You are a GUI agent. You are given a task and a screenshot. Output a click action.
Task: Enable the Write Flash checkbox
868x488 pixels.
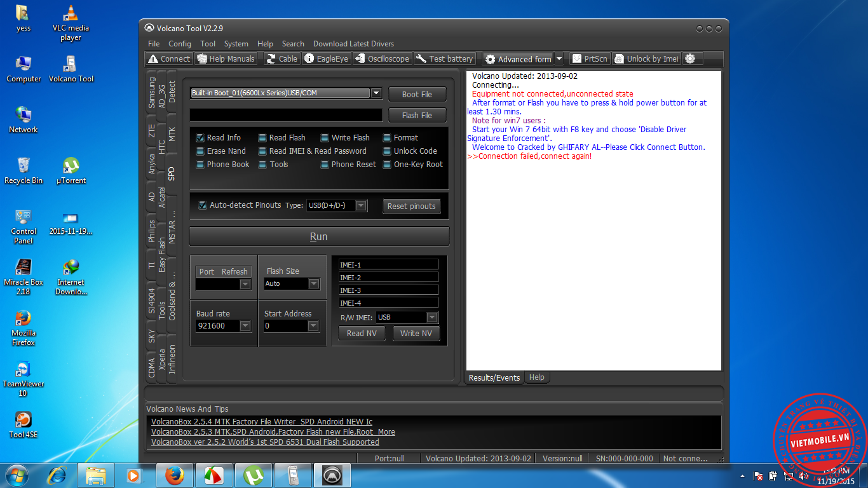click(325, 137)
